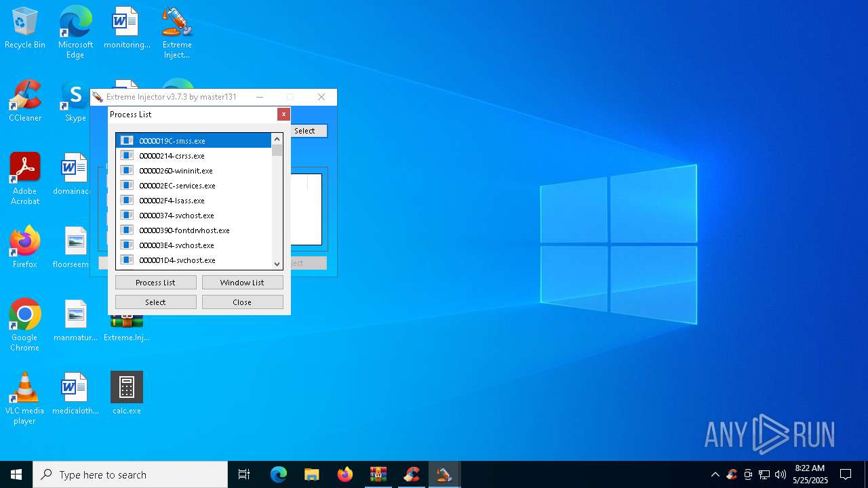Image resolution: width=868 pixels, height=488 pixels.
Task: Click the Meet Now camera tray icon
Action: tap(748, 474)
